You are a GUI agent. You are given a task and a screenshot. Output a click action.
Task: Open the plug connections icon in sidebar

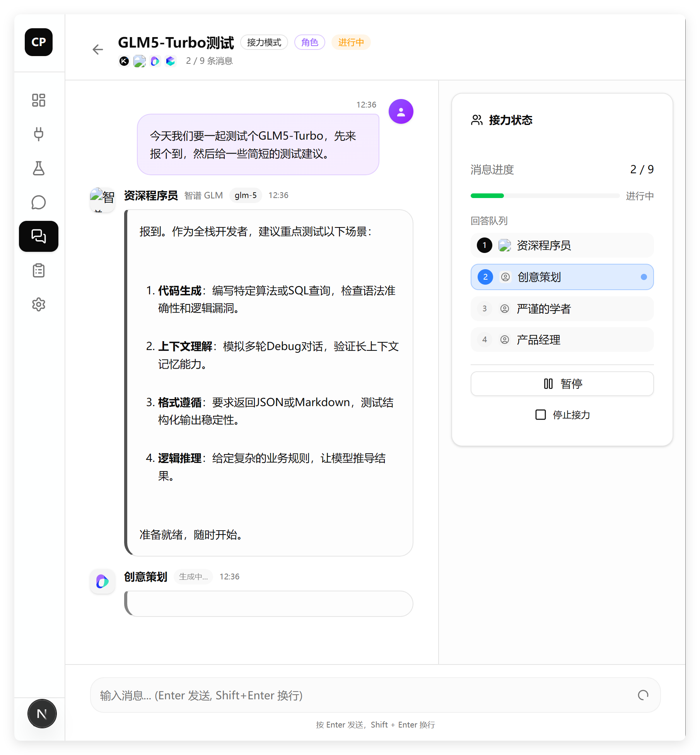pyautogui.click(x=39, y=134)
